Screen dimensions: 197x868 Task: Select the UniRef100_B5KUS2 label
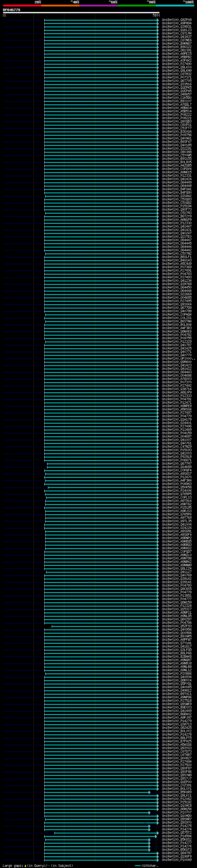(176, 839)
